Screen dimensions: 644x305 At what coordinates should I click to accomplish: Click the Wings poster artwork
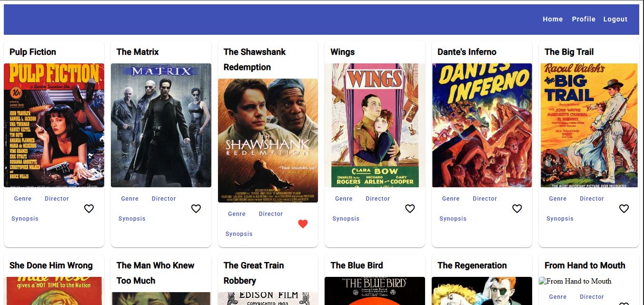(375, 125)
